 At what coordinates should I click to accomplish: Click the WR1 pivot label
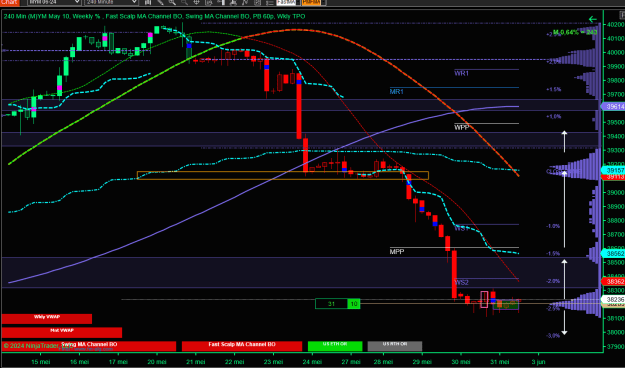pyautogui.click(x=462, y=73)
